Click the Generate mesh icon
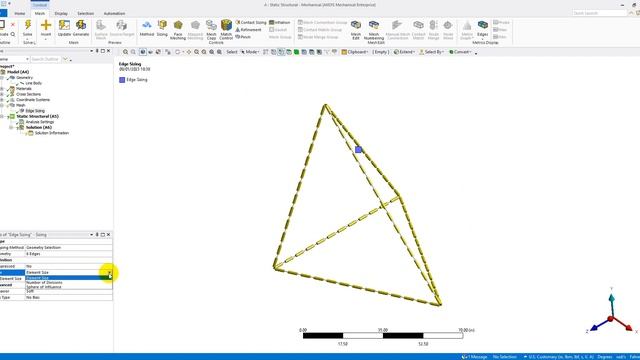Screen dimensions: 640x360 pos(81,25)
